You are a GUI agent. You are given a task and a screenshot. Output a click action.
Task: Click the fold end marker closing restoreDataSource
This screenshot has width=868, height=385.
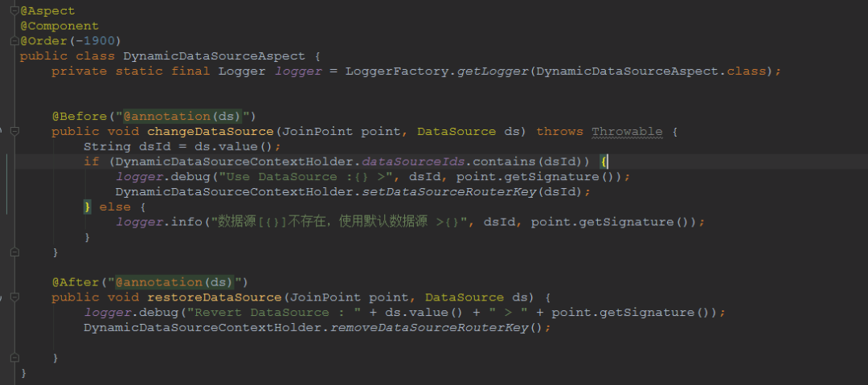tap(14, 358)
